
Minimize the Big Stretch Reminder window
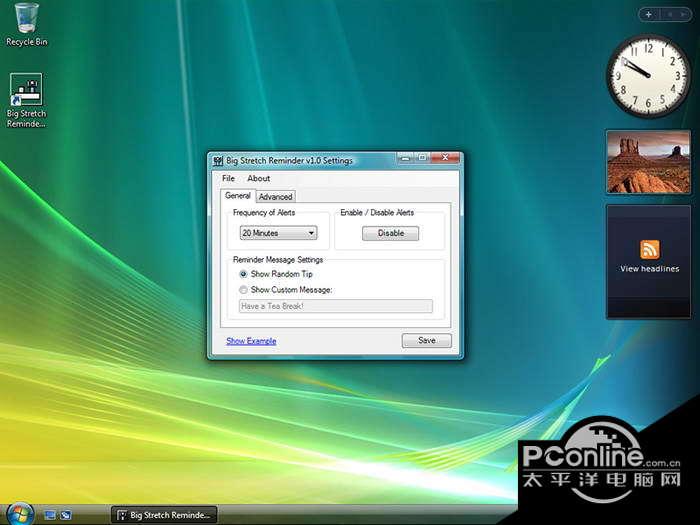405,158
